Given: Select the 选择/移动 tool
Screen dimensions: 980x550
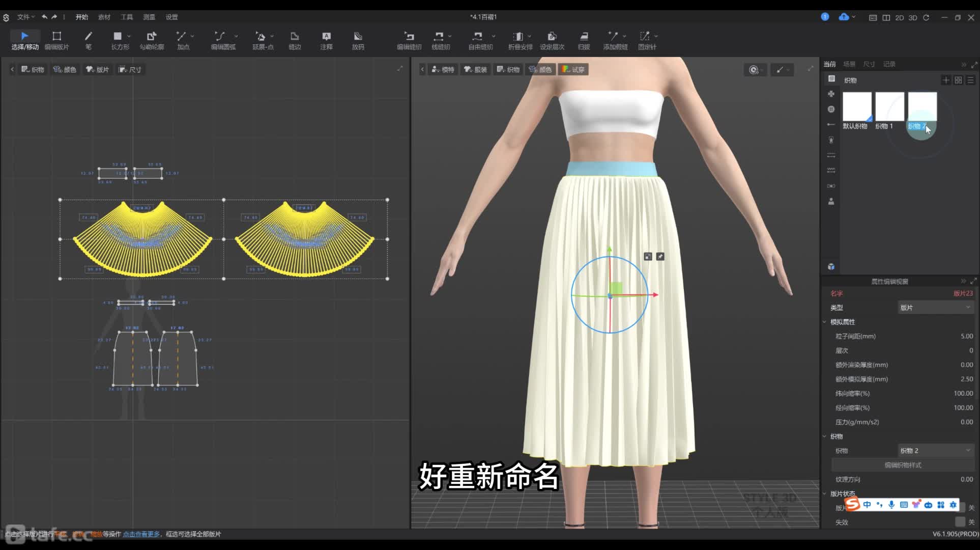Looking at the screenshot, I should tap(25, 40).
